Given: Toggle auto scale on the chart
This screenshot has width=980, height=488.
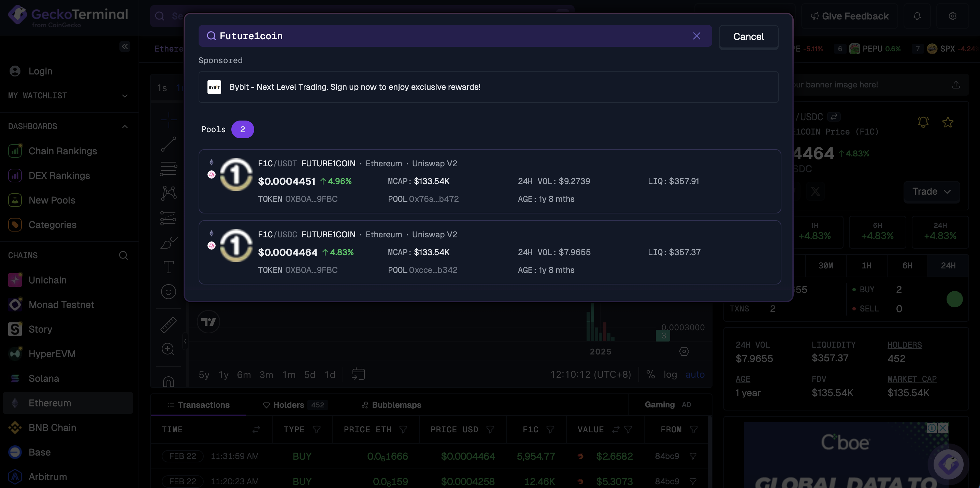Looking at the screenshot, I should tap(695, 375).
